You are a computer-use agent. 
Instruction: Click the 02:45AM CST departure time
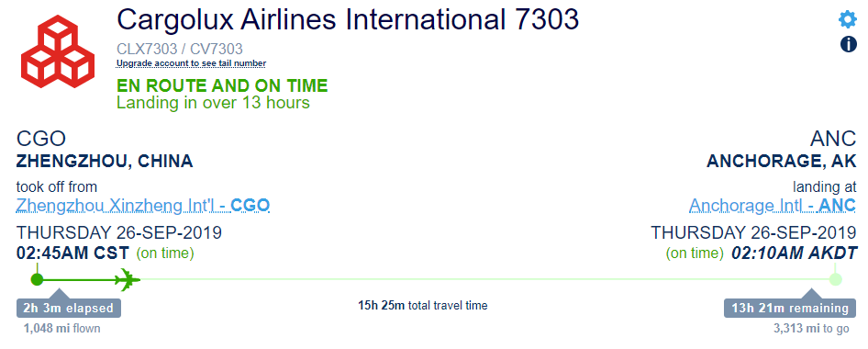tap(72, 253)
